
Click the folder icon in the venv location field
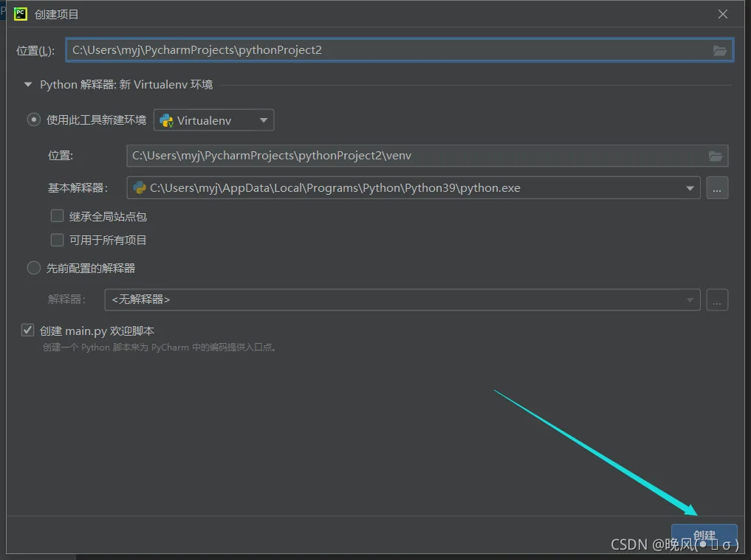point(715,156)
